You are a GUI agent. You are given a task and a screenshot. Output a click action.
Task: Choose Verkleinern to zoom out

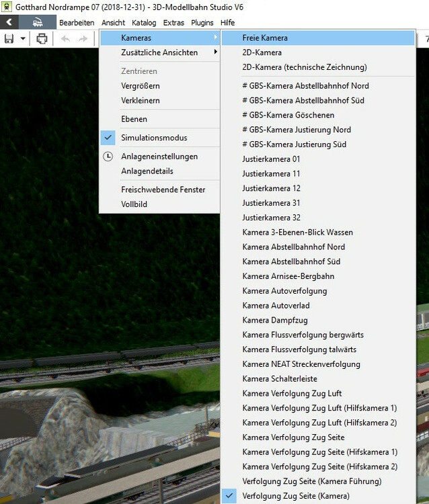click(x=160, y=100)
